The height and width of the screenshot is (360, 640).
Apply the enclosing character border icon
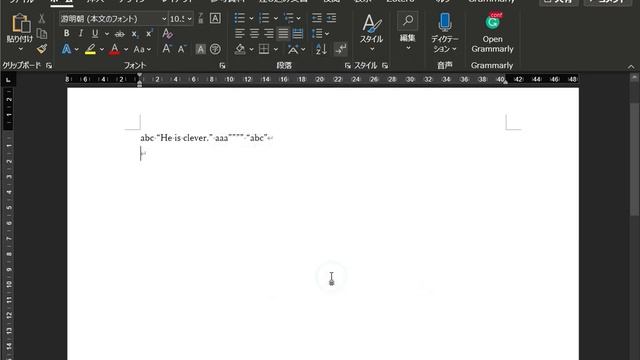215,18
